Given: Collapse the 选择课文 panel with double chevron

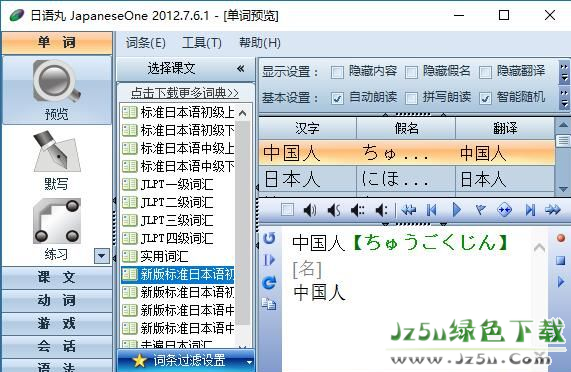Looking at the screenshot, I should tap(240, 68).
